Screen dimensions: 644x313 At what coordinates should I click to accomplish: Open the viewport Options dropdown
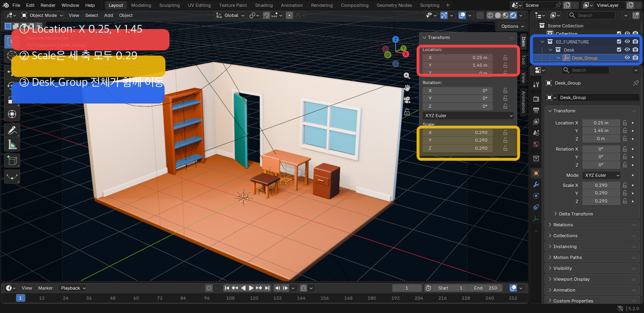coord(512,26)
